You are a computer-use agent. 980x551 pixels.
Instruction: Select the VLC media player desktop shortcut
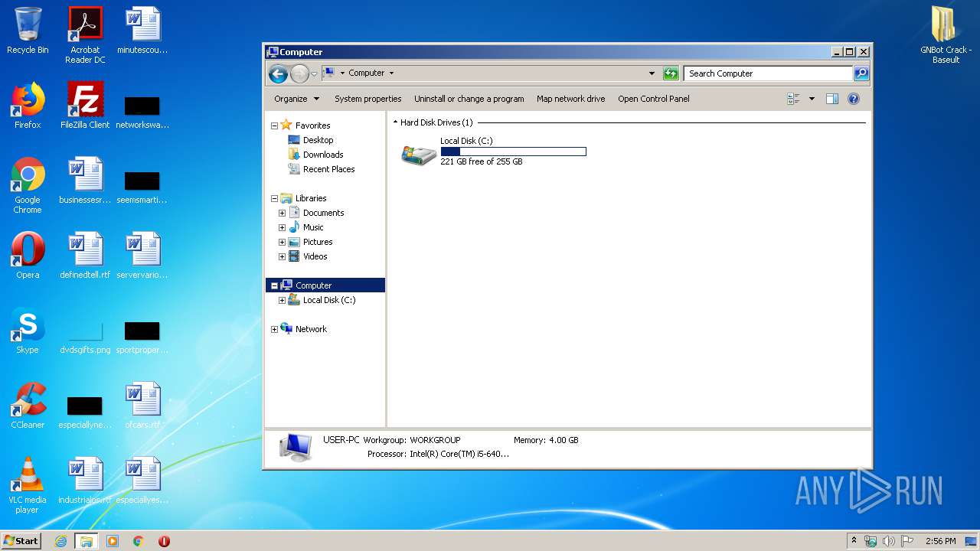(28, 485)
